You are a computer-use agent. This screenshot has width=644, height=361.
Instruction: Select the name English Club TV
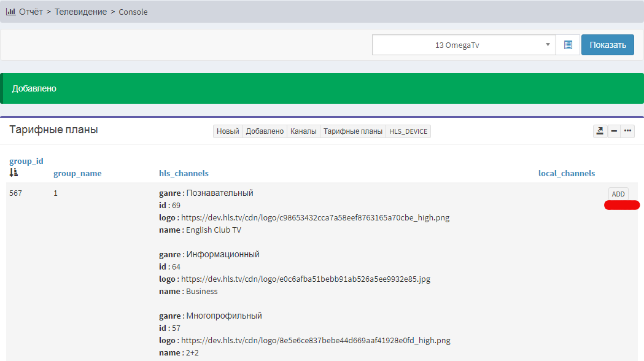(214, 230)
